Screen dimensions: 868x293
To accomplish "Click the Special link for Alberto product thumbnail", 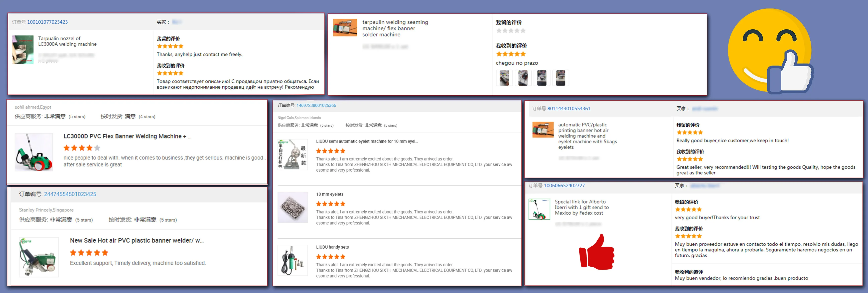I will pyautogui.click(x=539, y=209).
